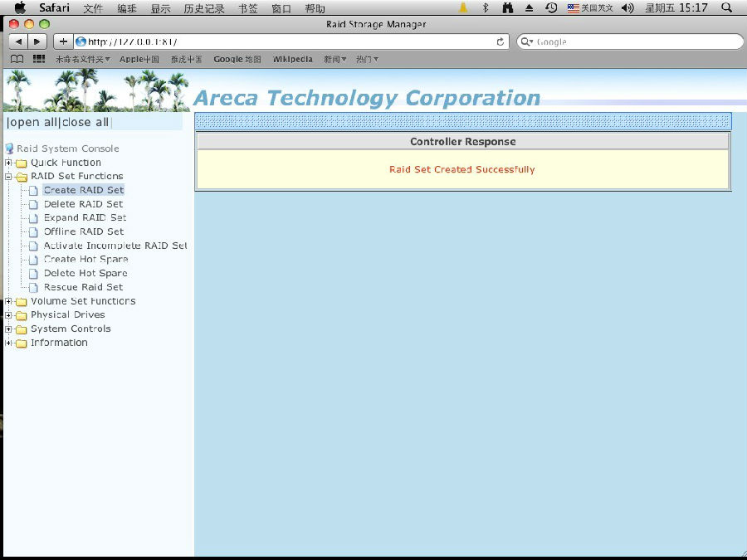Viewport: 747px width, 560px height.
Task: Open Expand RAID Set page
Action: tap(85, 217)
